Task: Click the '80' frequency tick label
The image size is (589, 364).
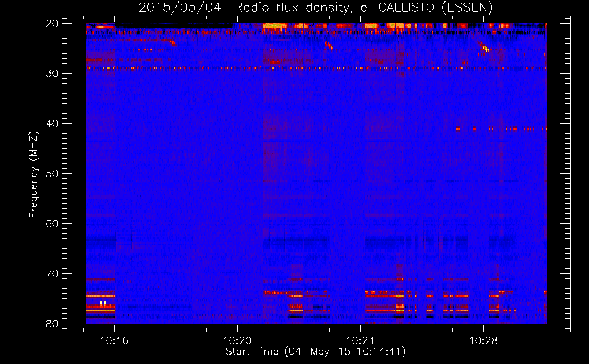Action: click(52, 324)
